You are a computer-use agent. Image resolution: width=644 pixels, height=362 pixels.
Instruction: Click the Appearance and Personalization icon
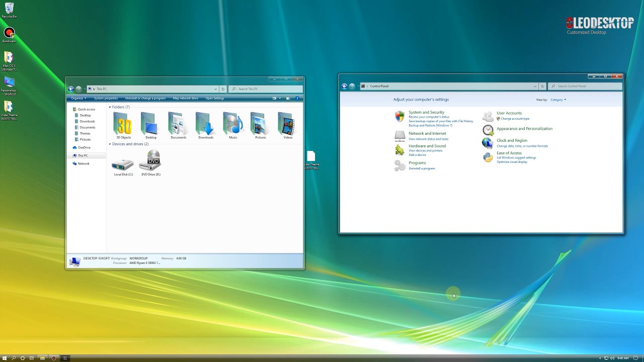click(488, 130)
